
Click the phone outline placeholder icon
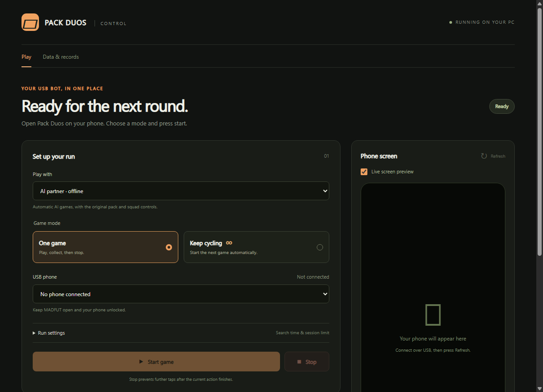pyautogui.click(x=433, y=314)
